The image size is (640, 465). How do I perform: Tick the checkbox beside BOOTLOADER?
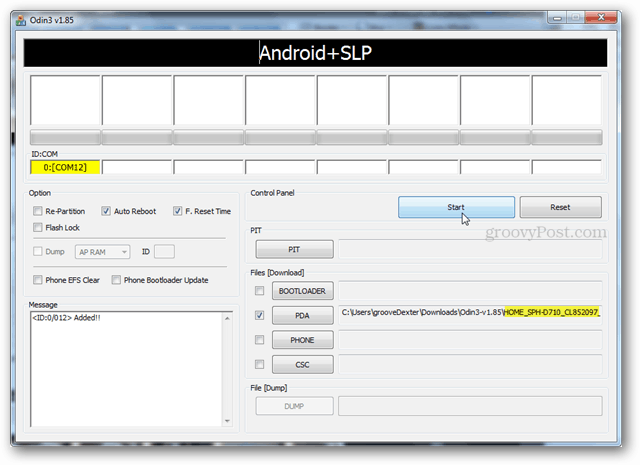(260, 291)
